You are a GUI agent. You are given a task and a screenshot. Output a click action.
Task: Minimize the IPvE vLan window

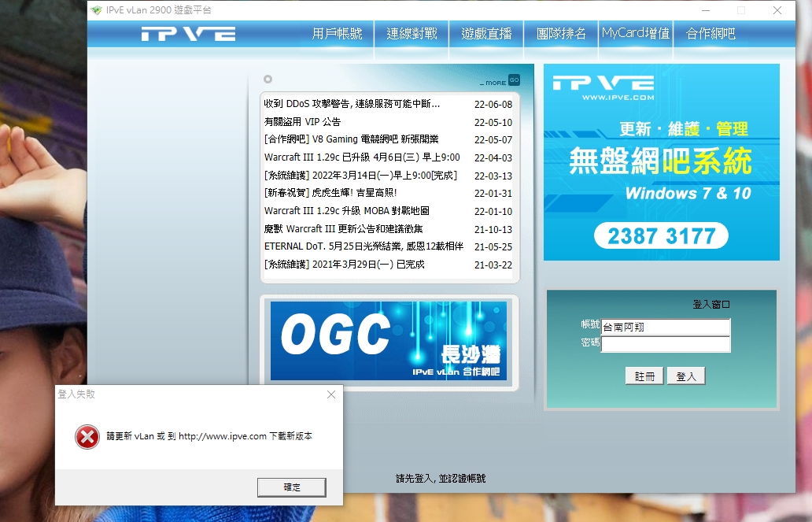point(705,10)
